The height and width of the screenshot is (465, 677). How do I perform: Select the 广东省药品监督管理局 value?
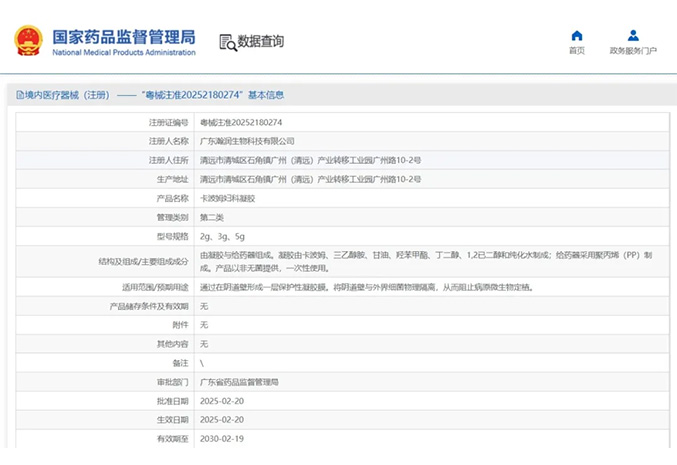pyautogui.click(x=239, y=382)
